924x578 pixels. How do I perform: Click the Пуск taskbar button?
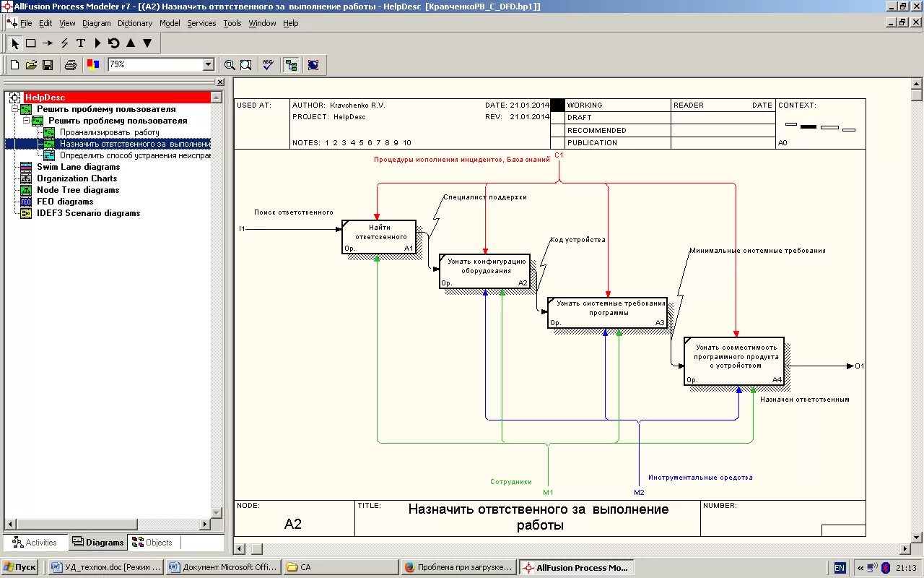coord(20,566)
